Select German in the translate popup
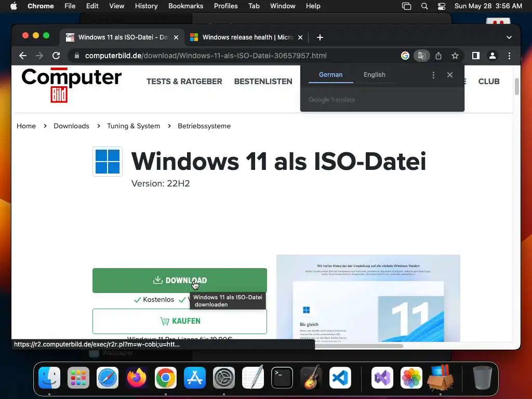 (x=331, y=75)
